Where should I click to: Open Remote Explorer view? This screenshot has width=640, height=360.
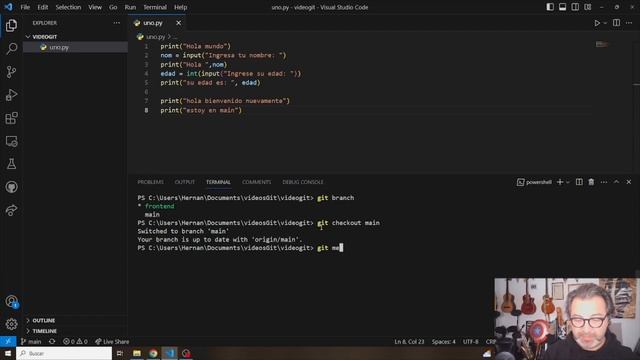tap(11, 141)
